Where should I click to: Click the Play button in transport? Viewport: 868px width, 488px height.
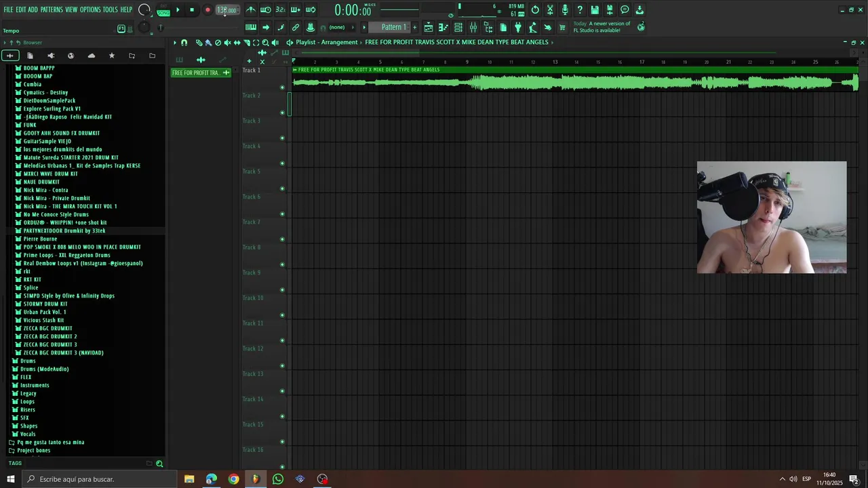(178, 9)
